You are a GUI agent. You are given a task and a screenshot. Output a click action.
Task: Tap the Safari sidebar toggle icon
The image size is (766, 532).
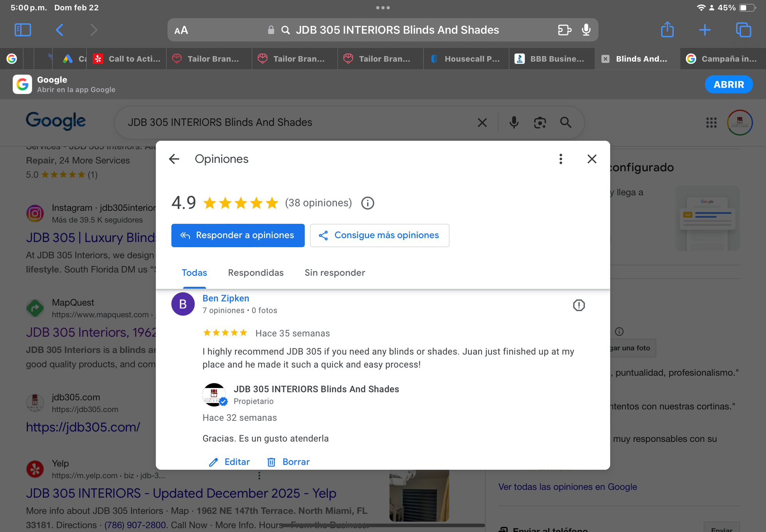coord(23,30)
